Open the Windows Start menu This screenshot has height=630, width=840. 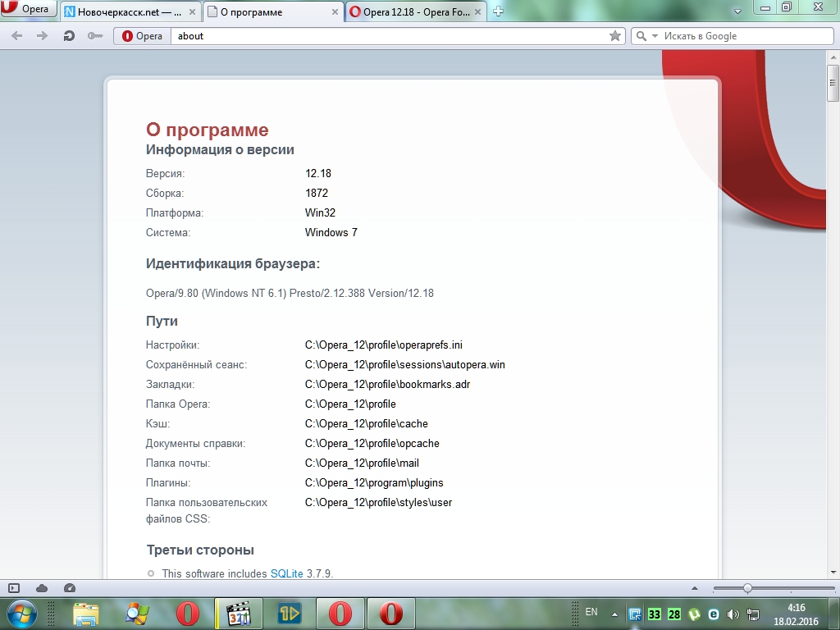click(x=21, y=614)
